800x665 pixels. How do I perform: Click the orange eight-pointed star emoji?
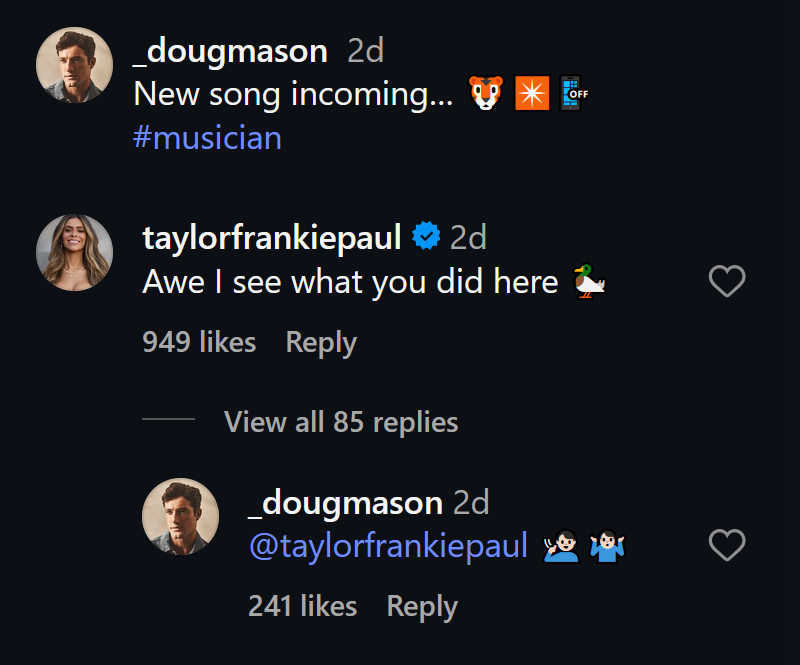(532, 93)
